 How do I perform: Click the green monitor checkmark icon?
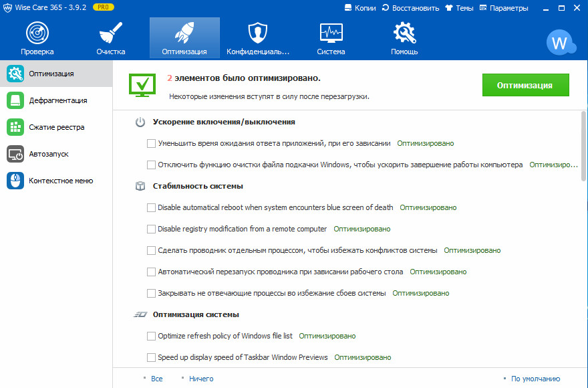coord(142,85)
